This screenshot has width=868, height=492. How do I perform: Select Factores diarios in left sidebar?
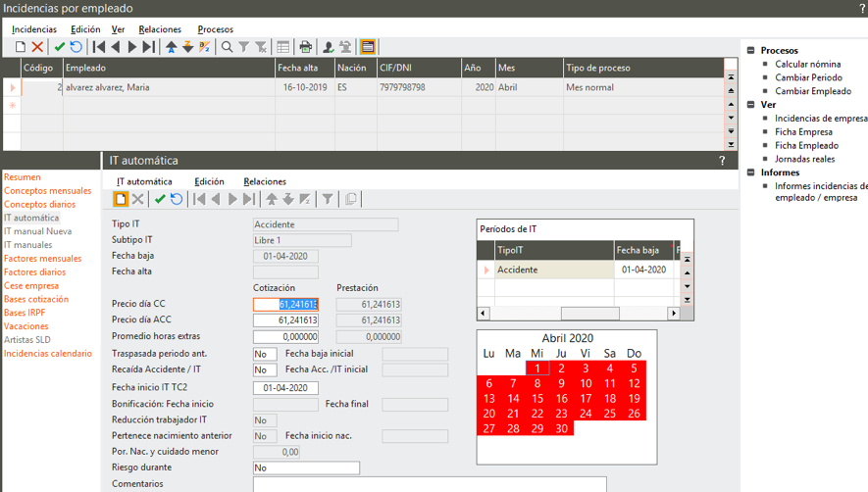[35, 272]
